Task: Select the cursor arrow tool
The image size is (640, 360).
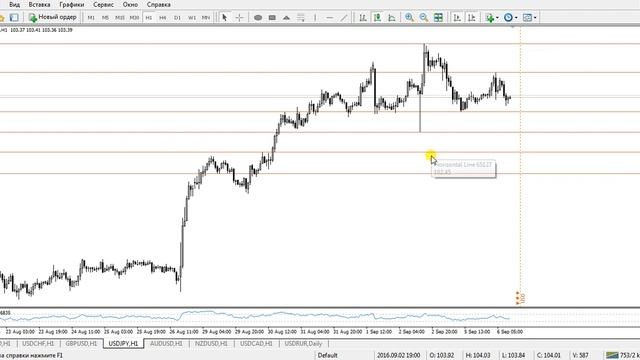Action: [224, 18]
